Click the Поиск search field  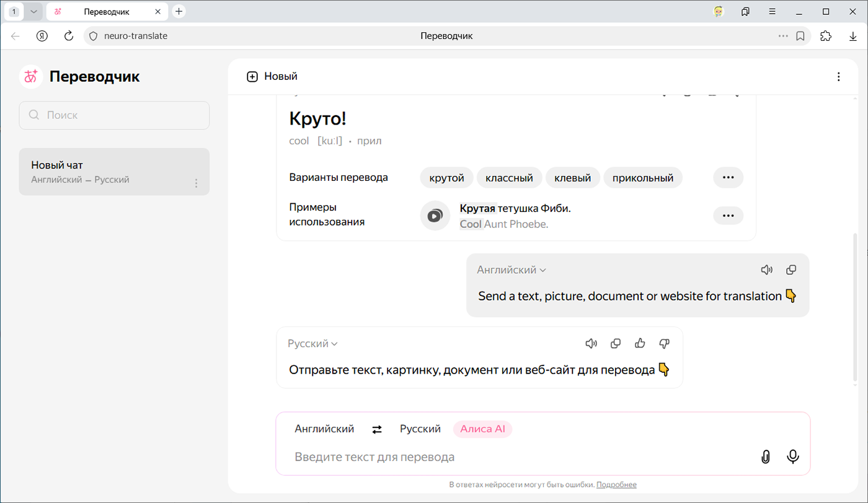[115, 115]
